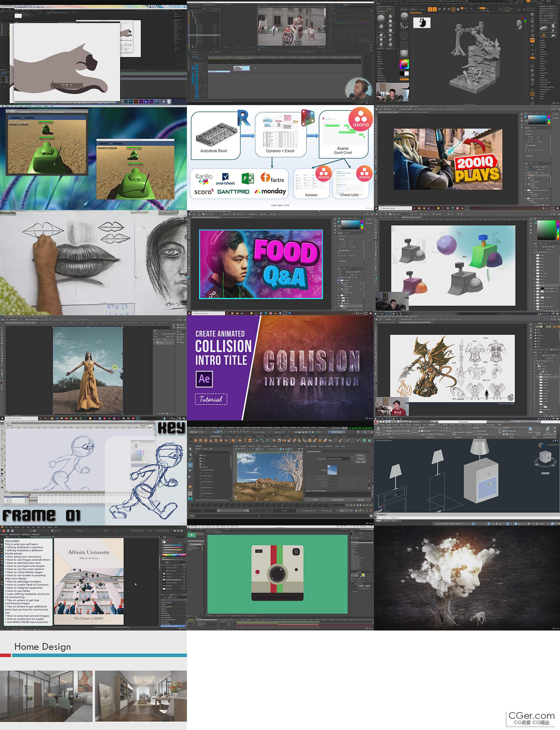The height and width of the screenshot is (730, 560).
Task: Click Type here to search in Food Q&A taskbar
Action: coord(208,313)
